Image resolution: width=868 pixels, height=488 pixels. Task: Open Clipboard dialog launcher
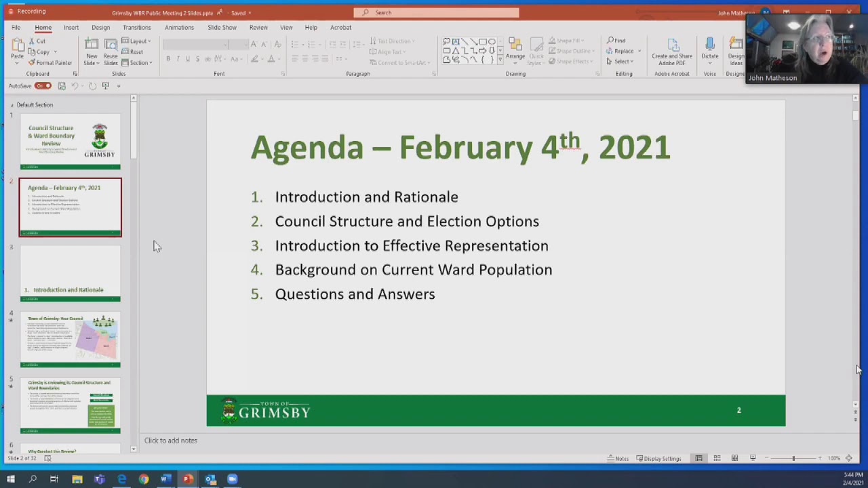click(x=75, y=74)
